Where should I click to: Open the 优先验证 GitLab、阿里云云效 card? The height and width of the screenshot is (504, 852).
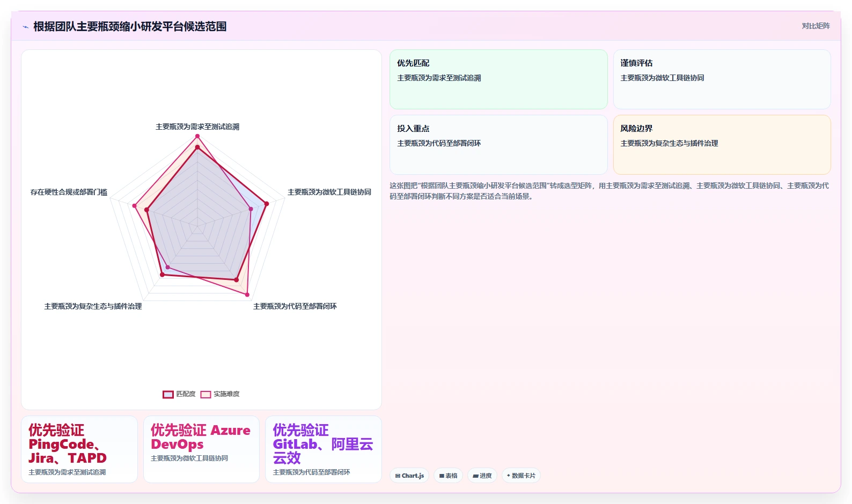(x=324, y=449)
